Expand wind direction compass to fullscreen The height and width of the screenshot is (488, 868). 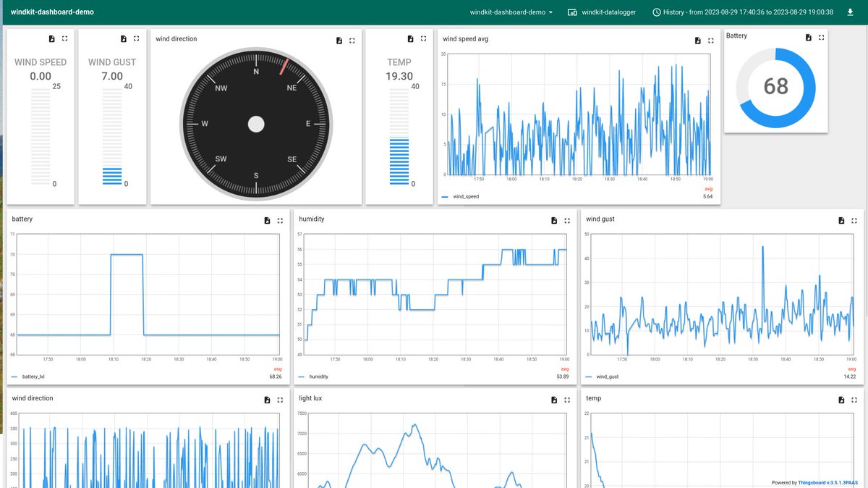tap(352, 41)
